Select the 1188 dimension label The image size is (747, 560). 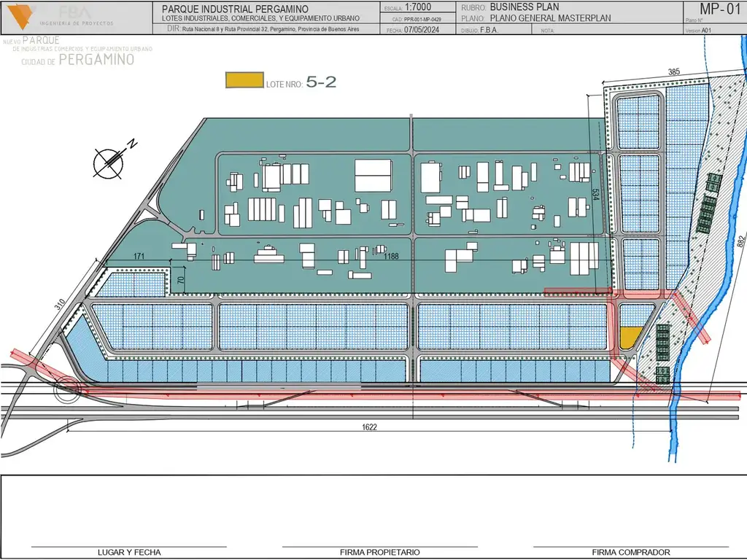(x=392, y=256)
